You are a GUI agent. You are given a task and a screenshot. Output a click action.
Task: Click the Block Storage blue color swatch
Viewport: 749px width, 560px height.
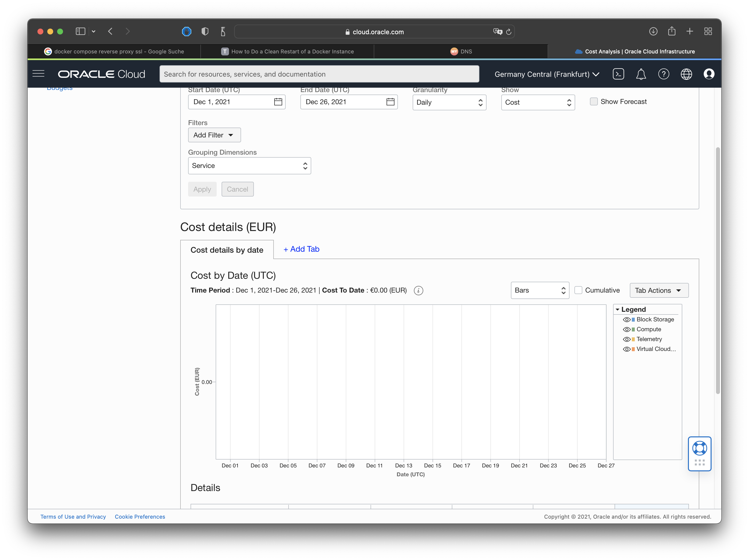coord(633,320)
